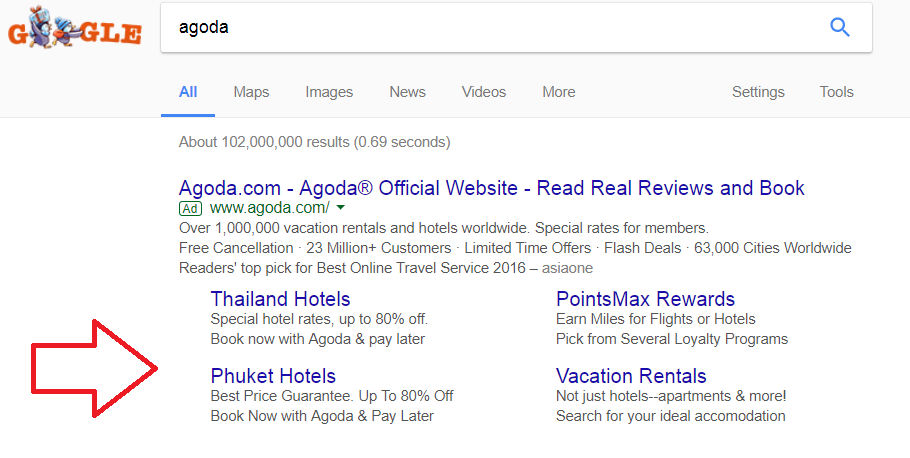910x458 pixels.
Task: Show the Videos results tab
Action: pyautogui.click(x=484, y=92)
